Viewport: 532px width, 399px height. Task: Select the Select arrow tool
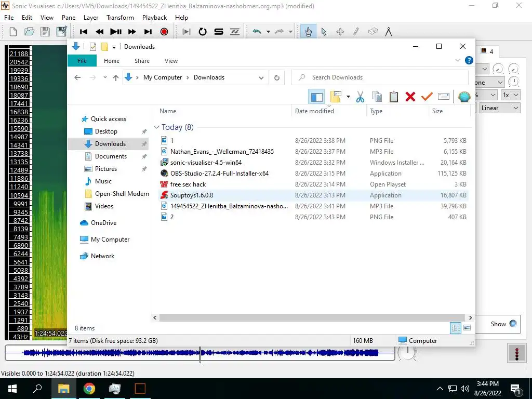pos(324,32)
